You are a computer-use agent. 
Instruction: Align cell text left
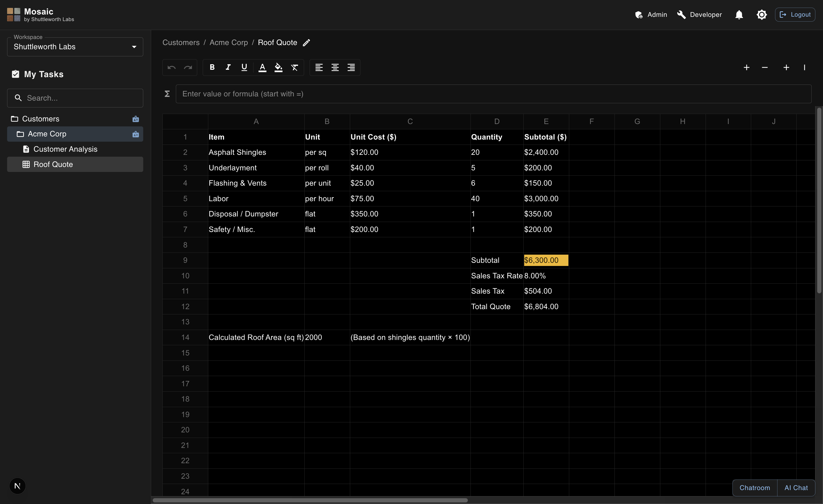(319, 67)
